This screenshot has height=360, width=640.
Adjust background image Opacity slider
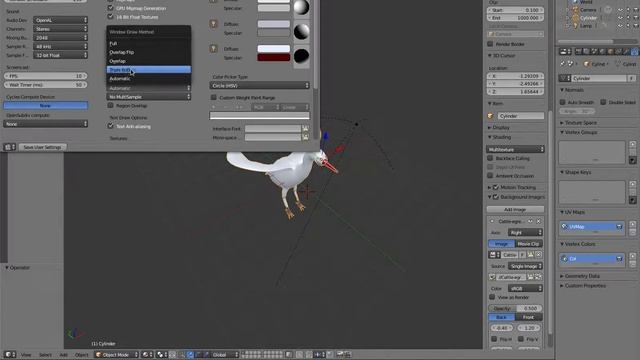point(515,308)
